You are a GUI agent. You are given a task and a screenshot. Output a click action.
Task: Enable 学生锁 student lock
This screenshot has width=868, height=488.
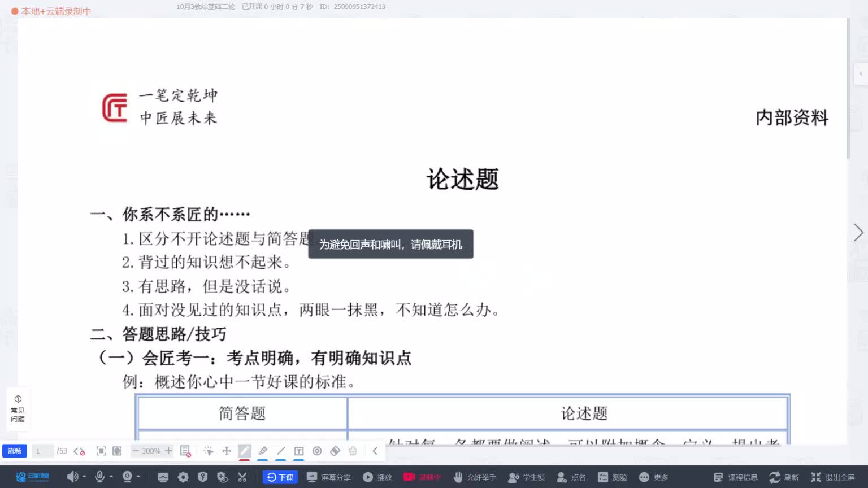526,477
